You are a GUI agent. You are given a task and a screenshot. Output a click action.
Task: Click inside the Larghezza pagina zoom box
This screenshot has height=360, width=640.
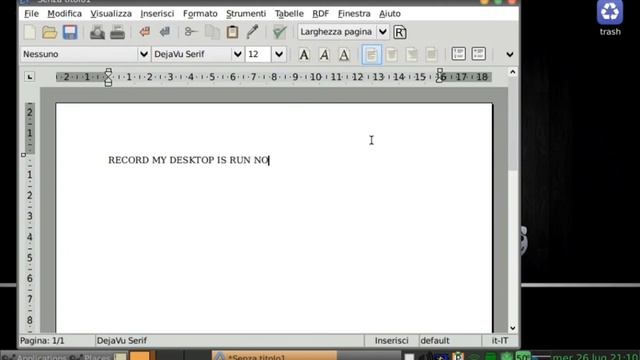pyautogui.click(x=337, y=32)
